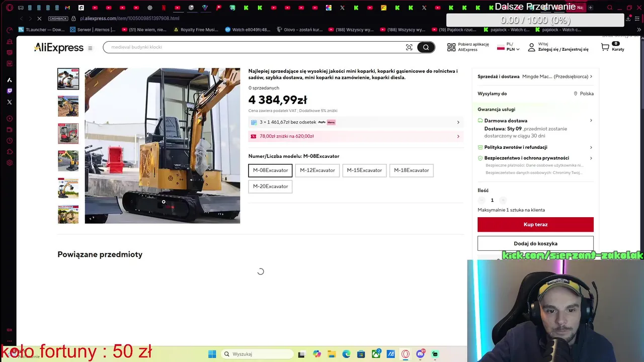Click the red Kup teraz button
644x362 pixels.
(x=535, y=225)
